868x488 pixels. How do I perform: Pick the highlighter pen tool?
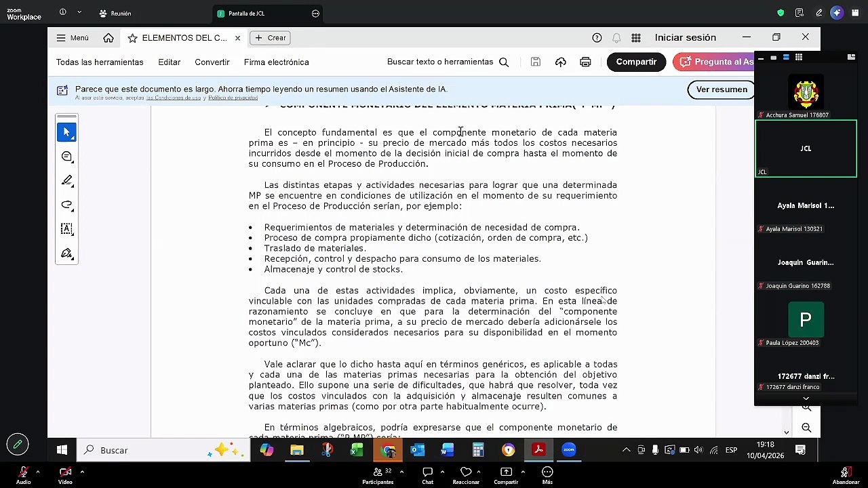[66, 180]
